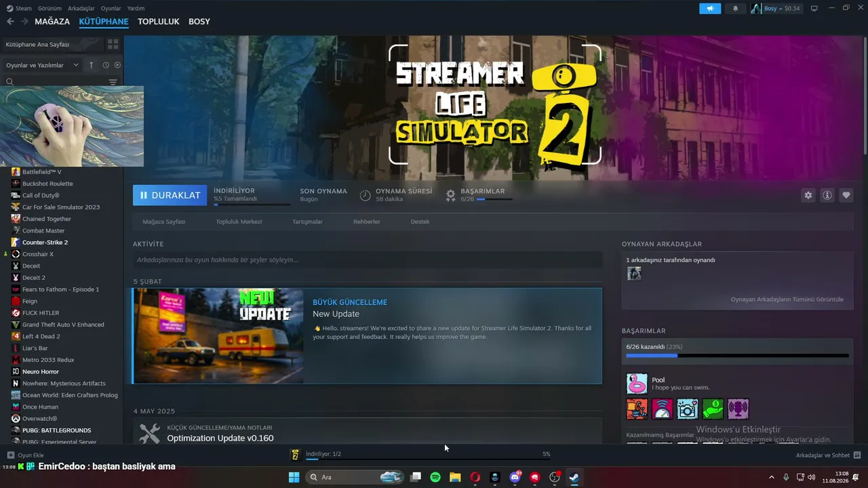Viewport: 868px width, 488px height.
Task: Click the Windows taskbar search box
Action: 355,477
